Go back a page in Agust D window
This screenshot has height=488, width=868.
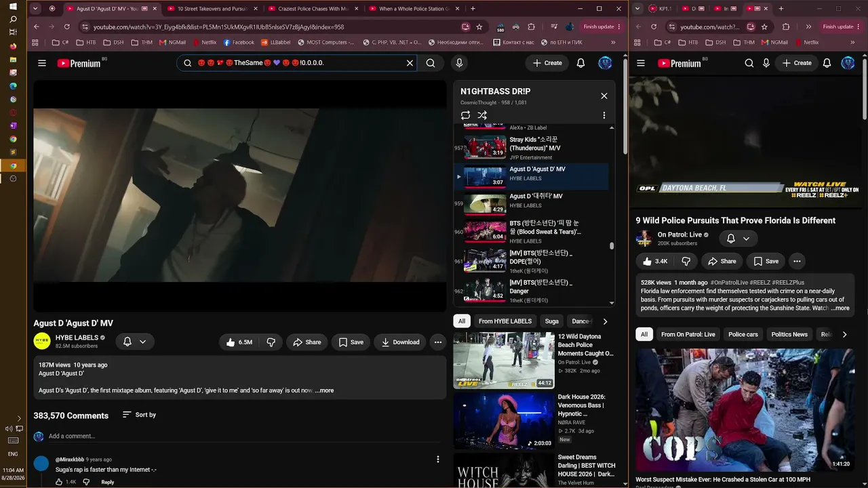click(37, 26)
